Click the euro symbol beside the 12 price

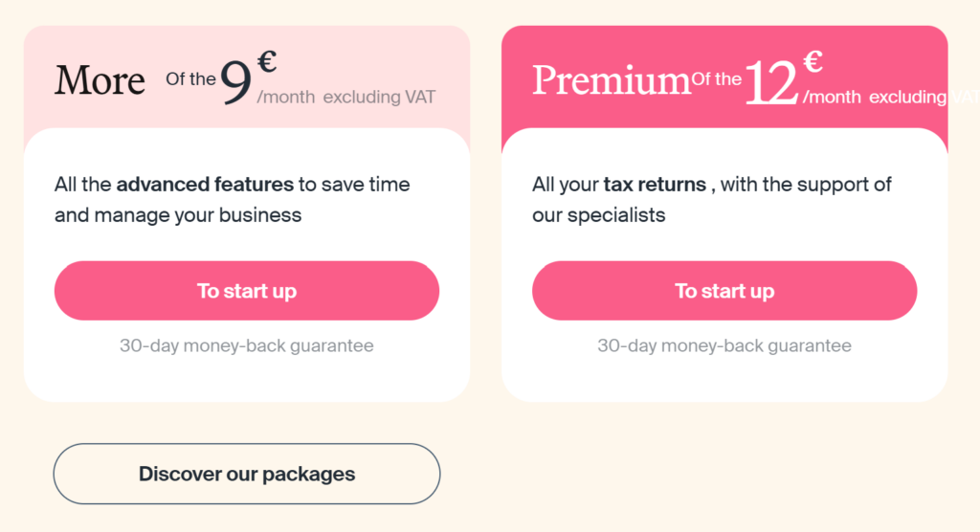[813, 63]
